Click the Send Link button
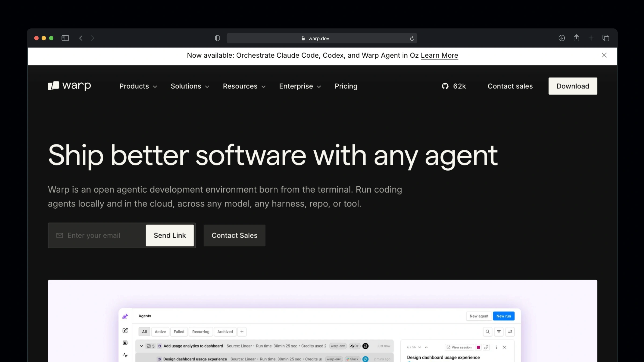This screenshot has height=362, width=644. point(170,235)
